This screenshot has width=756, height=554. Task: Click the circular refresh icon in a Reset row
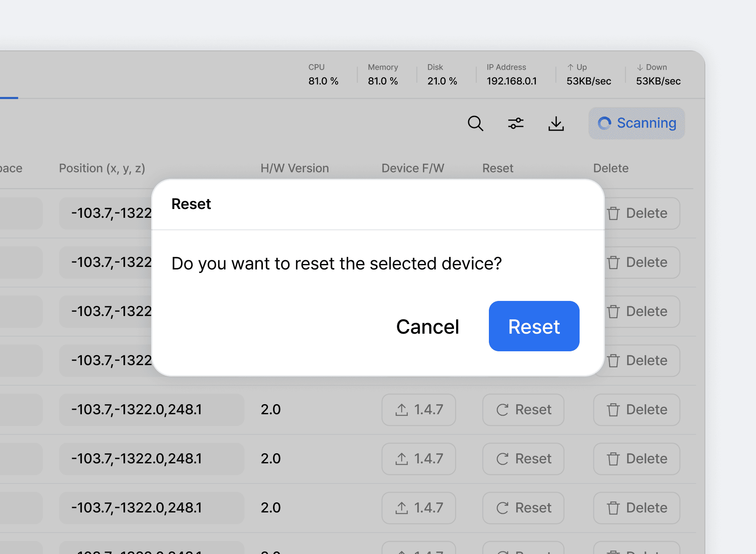[x=503, y=410]
